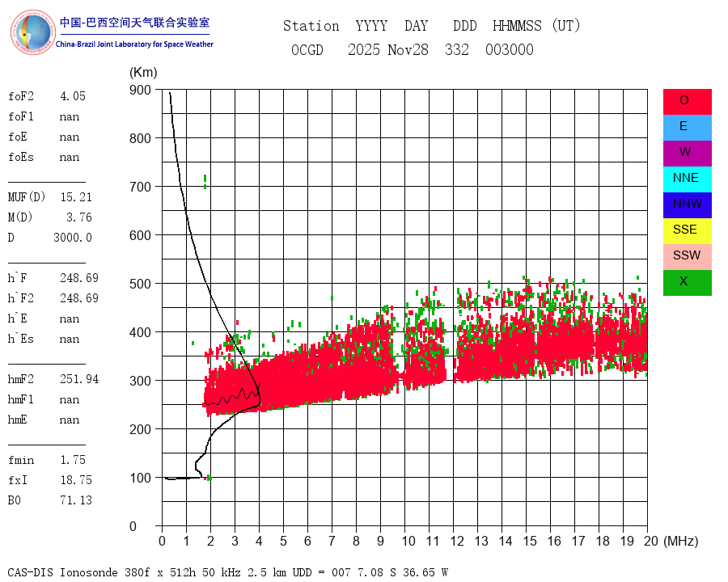Select the cyan NNE legend swatch
Screen dimensions: 728x582
pos(687,179)
